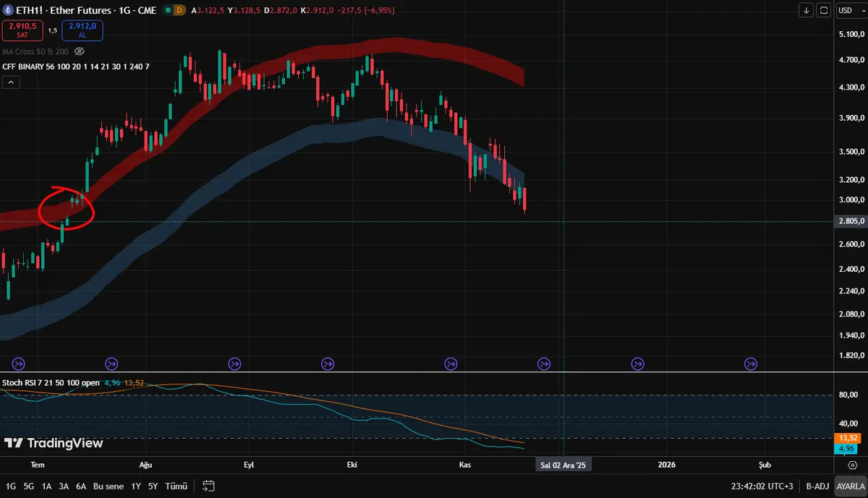Click the green market status dot

tap(168, 10)
